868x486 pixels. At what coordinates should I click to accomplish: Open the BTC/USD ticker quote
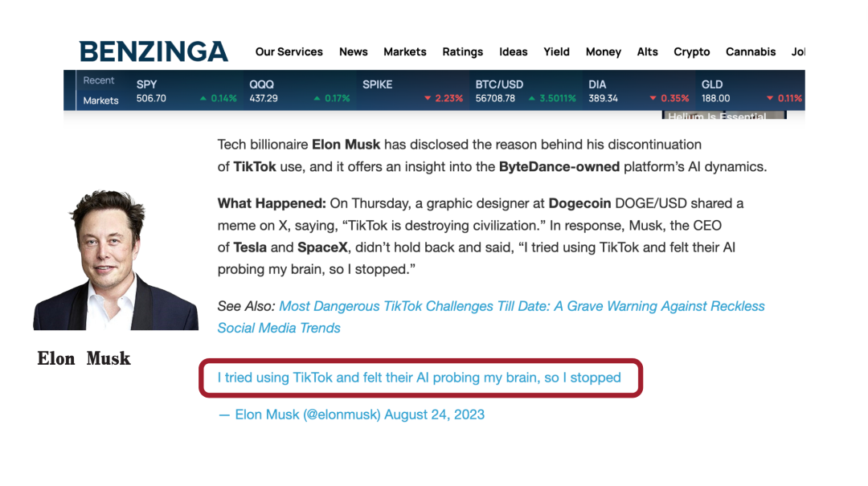click(526, 91)
